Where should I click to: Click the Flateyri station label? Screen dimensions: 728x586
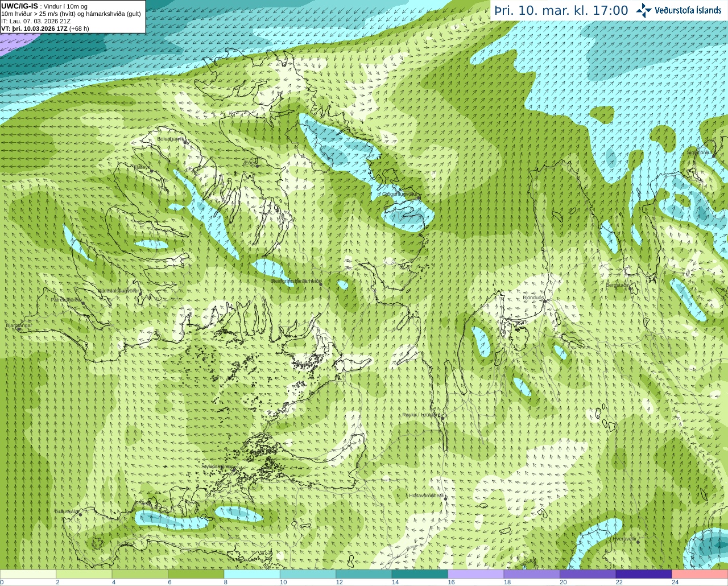coord(142,167)
